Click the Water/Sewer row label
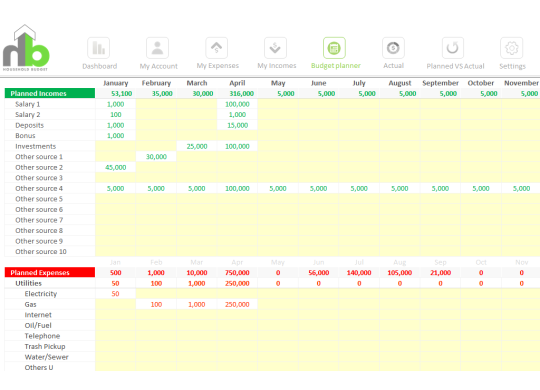The height and width of the screenshot is (390, 540). tap(46, 357)
